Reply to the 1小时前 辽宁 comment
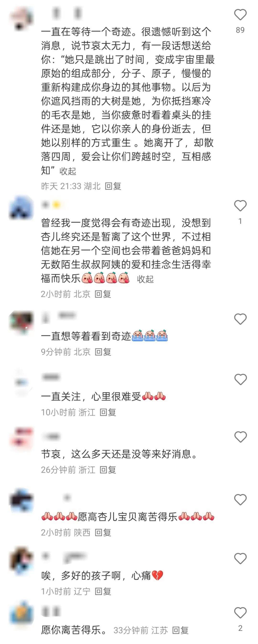The width and height of the screenshot is (258, 644). click(103, 591)
